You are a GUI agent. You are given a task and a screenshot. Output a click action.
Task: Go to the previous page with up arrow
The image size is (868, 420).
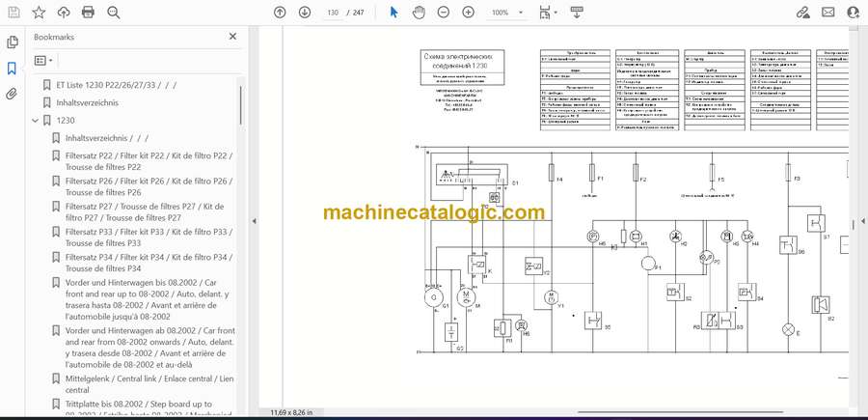pos(280,13)
